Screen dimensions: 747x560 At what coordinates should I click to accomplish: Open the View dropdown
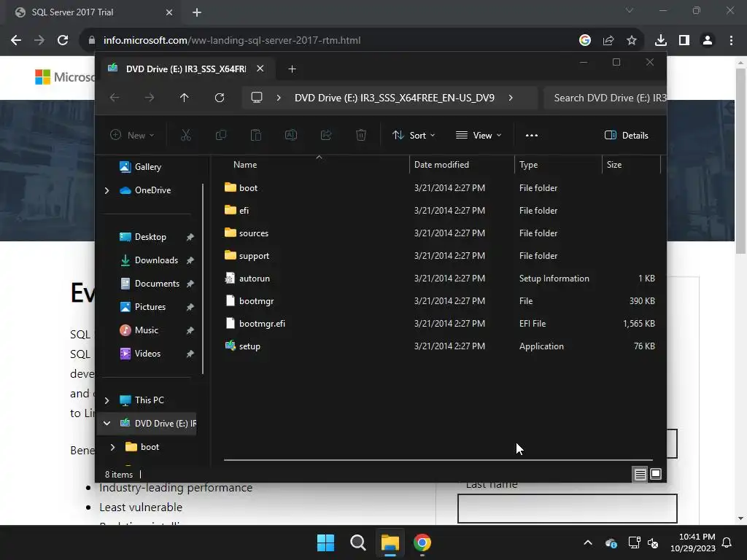click(479, 135)
